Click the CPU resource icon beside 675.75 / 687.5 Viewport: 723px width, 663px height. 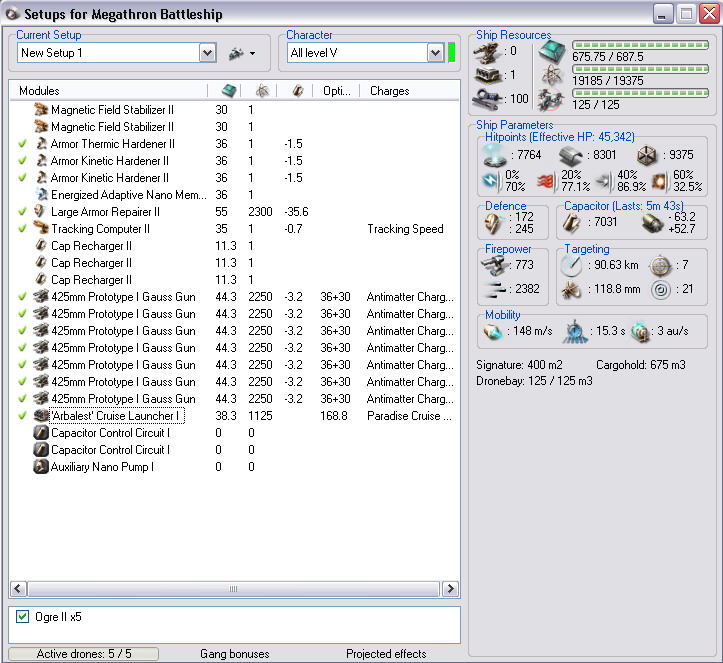pos(552,51)
